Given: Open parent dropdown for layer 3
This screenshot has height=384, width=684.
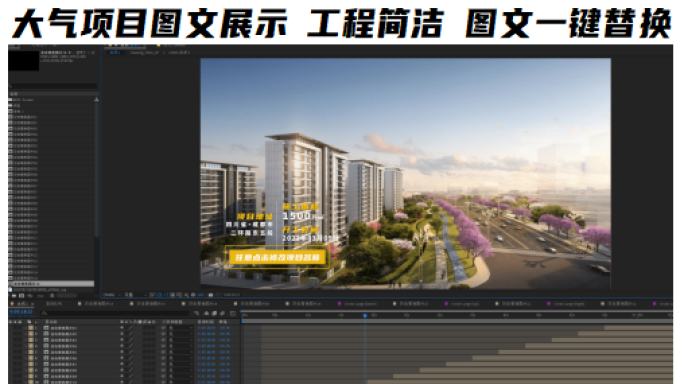Looking at the screenshot, I should pos(181,340).
